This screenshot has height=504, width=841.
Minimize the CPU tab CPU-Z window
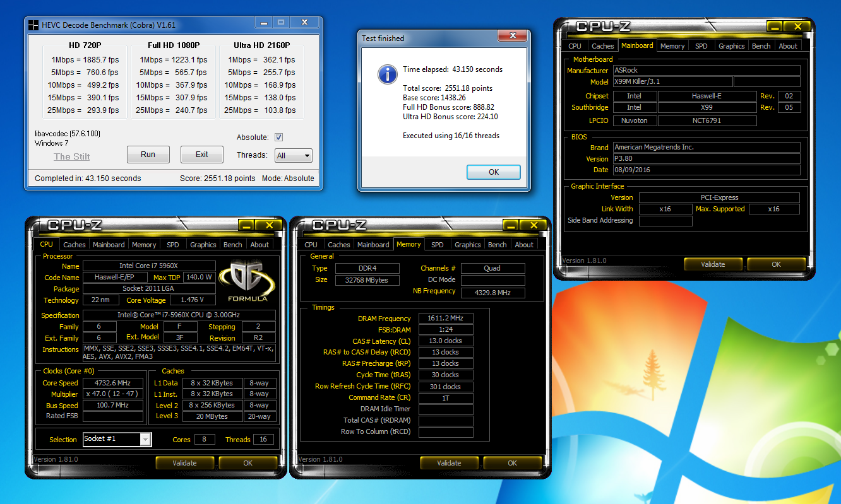tap(246, 225)
